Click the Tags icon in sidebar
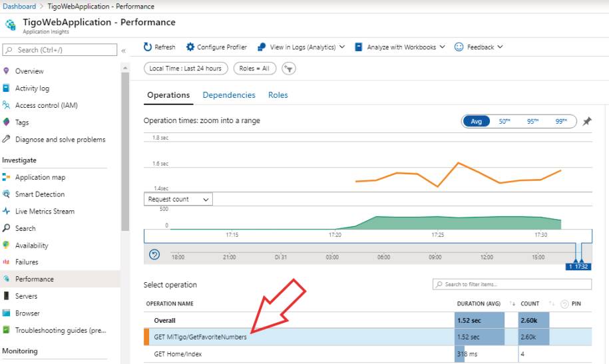The image size is (609, 364). 6,122
